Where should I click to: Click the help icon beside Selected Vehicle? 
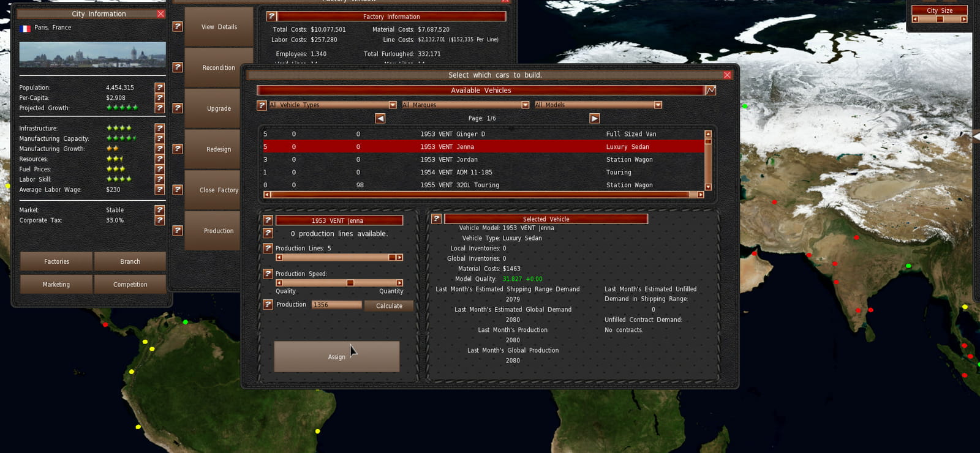coord(436,219)
